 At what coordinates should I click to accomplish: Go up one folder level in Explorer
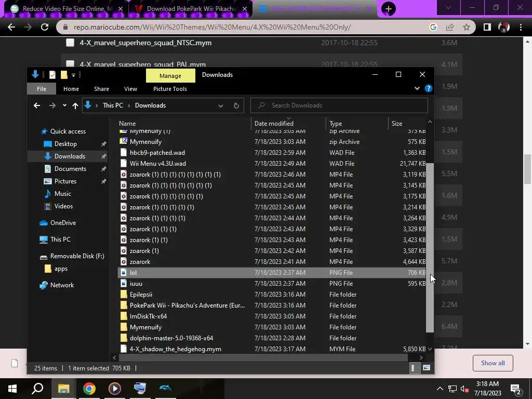click(x=75, y=105)
